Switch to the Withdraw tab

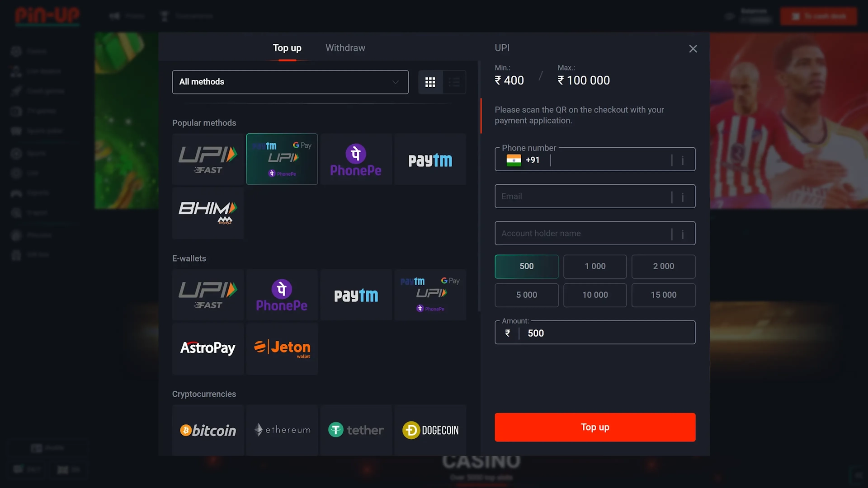[344, 47]
